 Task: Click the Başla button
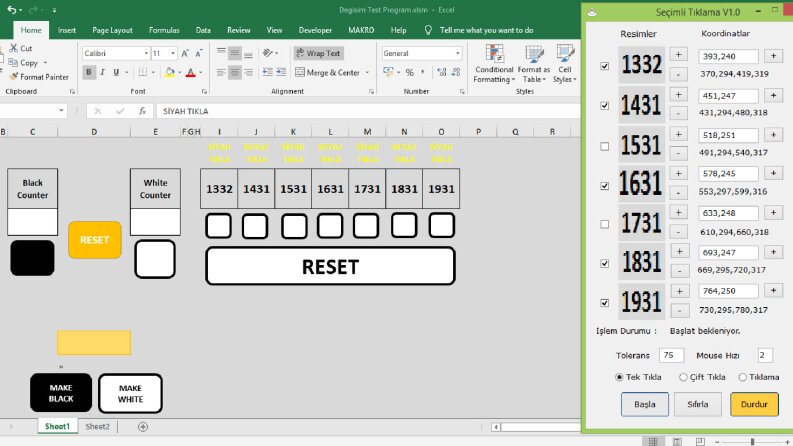(645, 405)
